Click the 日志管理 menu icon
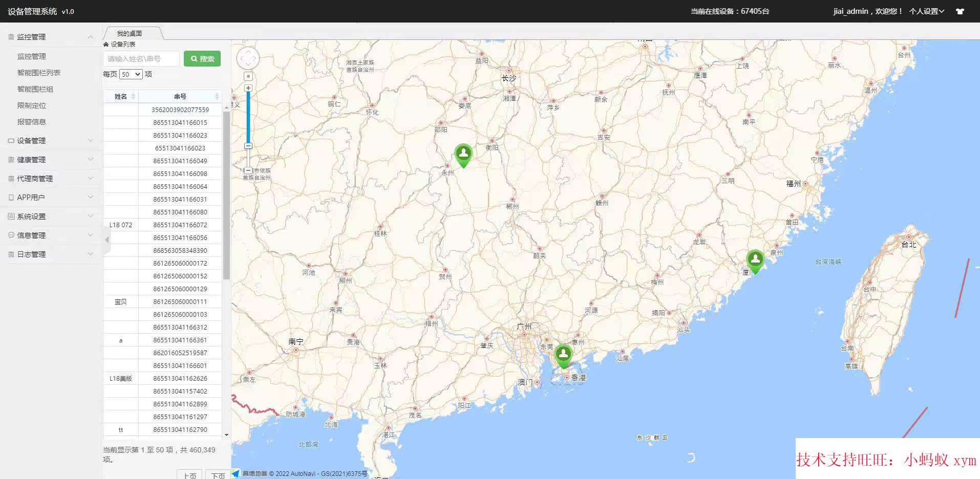The height and width of the screenshot is (479, 980). (x=11, y=254)
